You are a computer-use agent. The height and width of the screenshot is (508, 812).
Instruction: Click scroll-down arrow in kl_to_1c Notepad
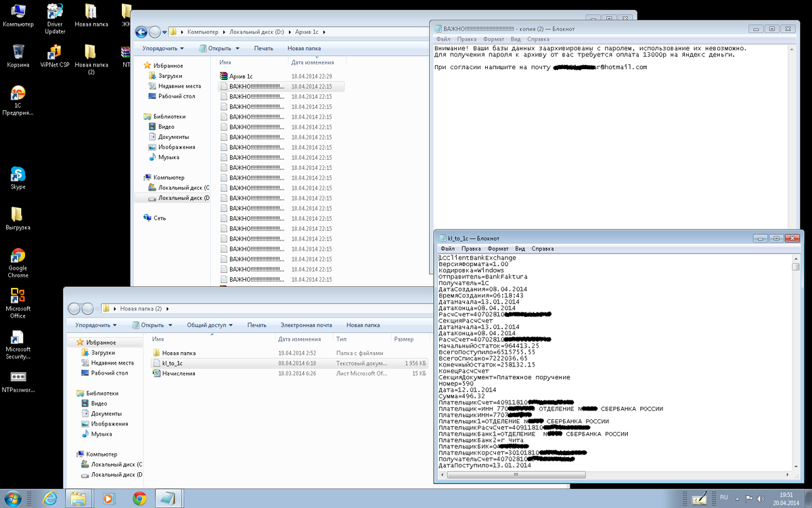(795, 466)
